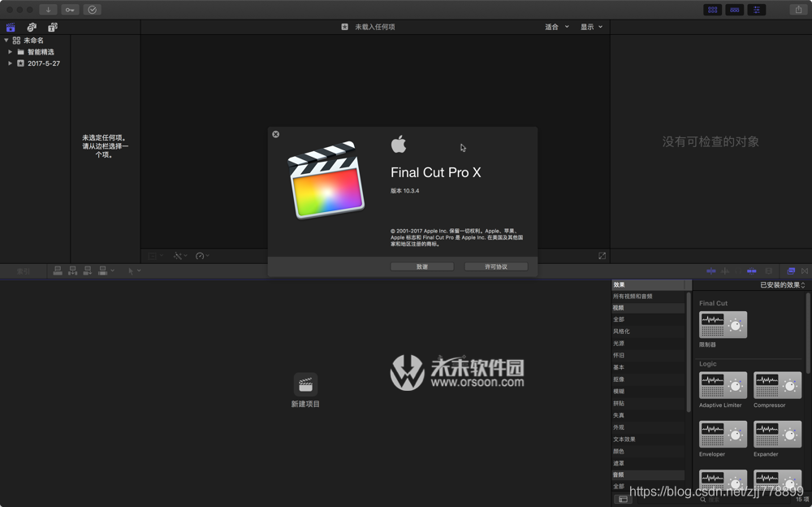Toggle the inspector panel sliders button
The height and width of the screenshot is (507, 812).
pyautogui.click(x=757, y=10)
